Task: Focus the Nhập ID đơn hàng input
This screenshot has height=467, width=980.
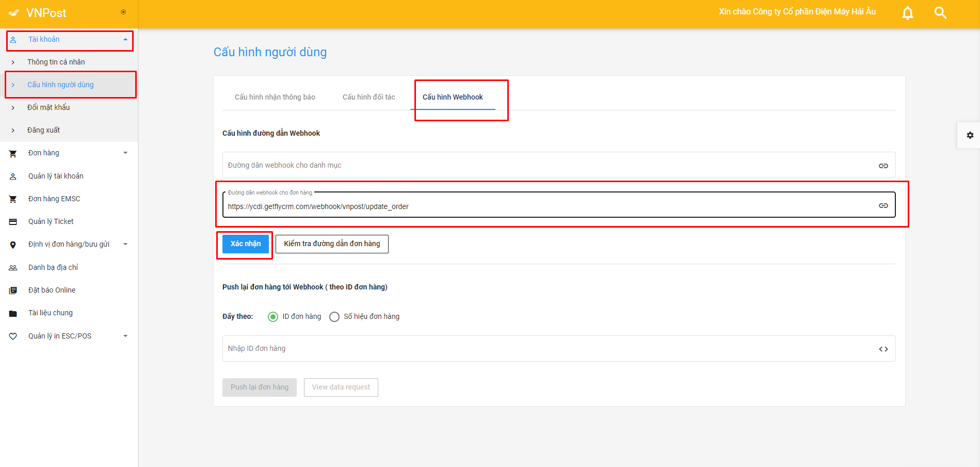Action: 547,349
